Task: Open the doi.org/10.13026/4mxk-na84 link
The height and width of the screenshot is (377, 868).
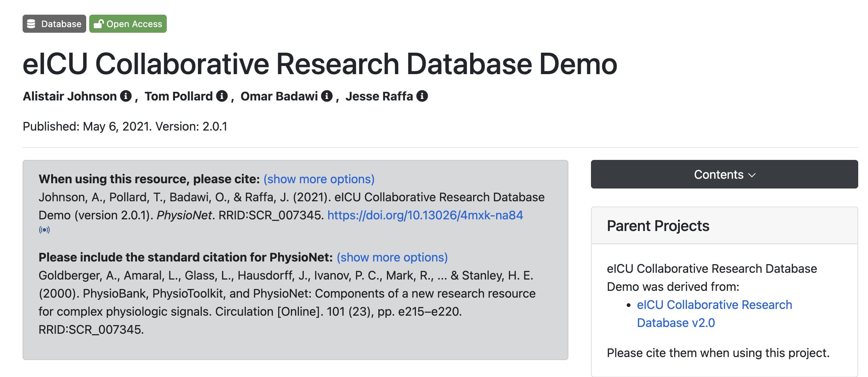Action: click(x=425, y=215)
